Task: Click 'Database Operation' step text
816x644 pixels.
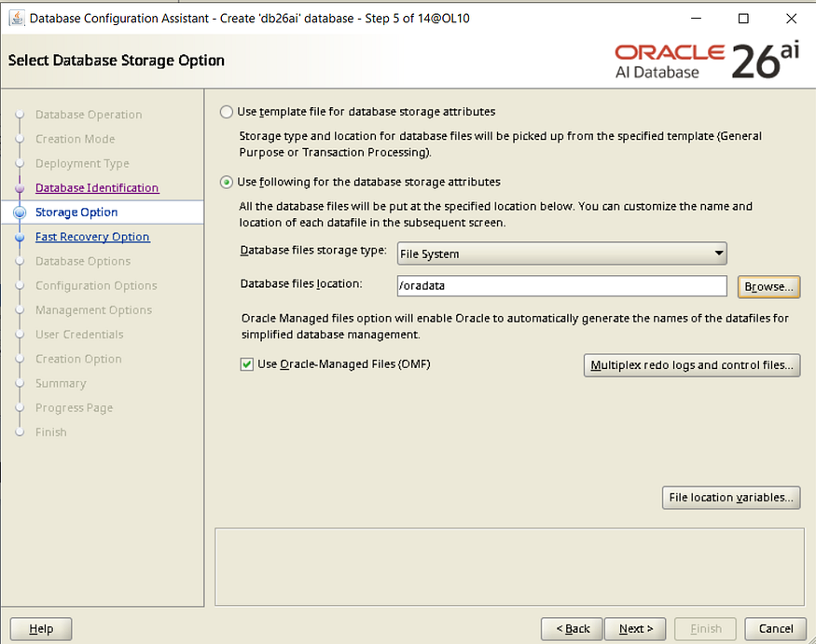Action: (x=89, y=115)
